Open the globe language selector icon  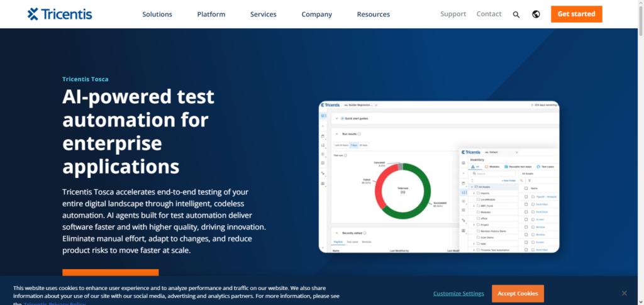(x=536, y=14)
